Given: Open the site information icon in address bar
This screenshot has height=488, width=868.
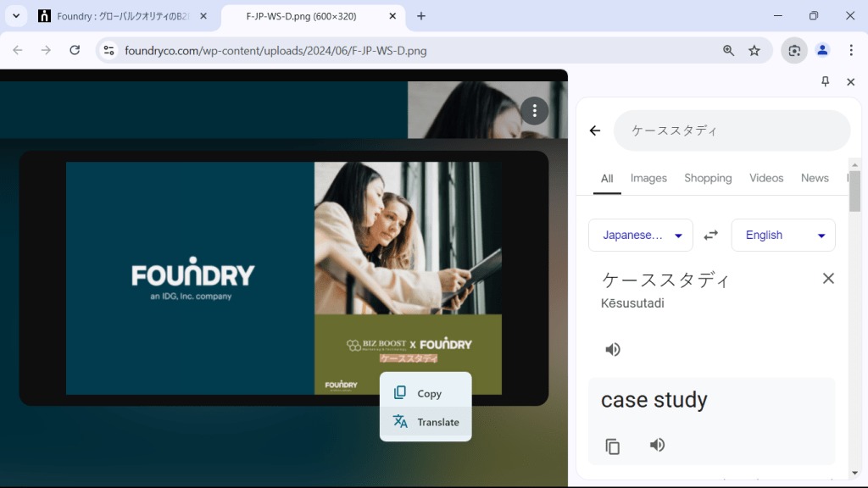Looking at the screenshot, I should pos(108,51).
